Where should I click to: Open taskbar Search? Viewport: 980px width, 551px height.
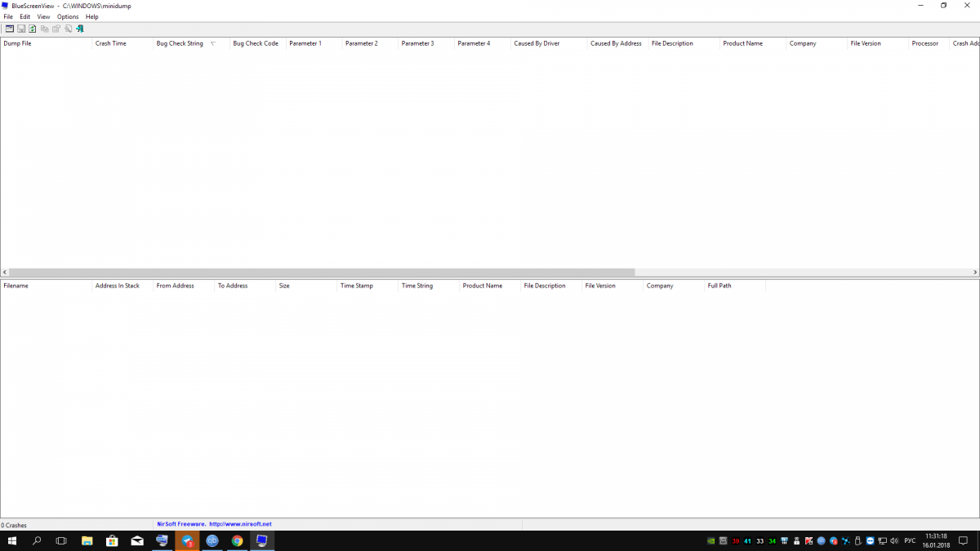(x=37, y=540)
